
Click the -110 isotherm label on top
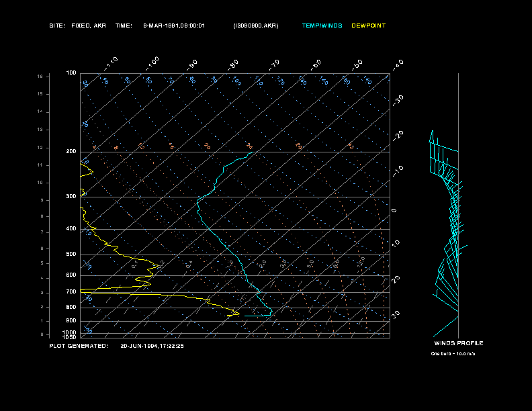pos(111,63)
